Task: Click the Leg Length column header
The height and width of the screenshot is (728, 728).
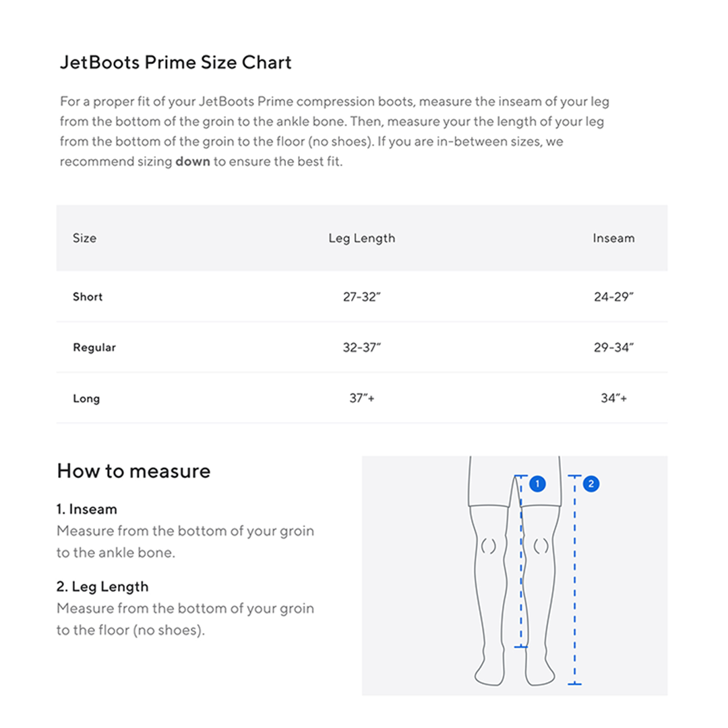Action: coord(362,238)
